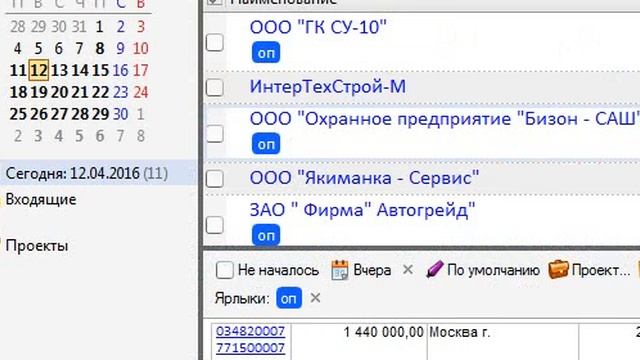Clear the Вчера date with the X
This screenshot has height=360, width=640.
pyautogui.click(x=407, y=269)
